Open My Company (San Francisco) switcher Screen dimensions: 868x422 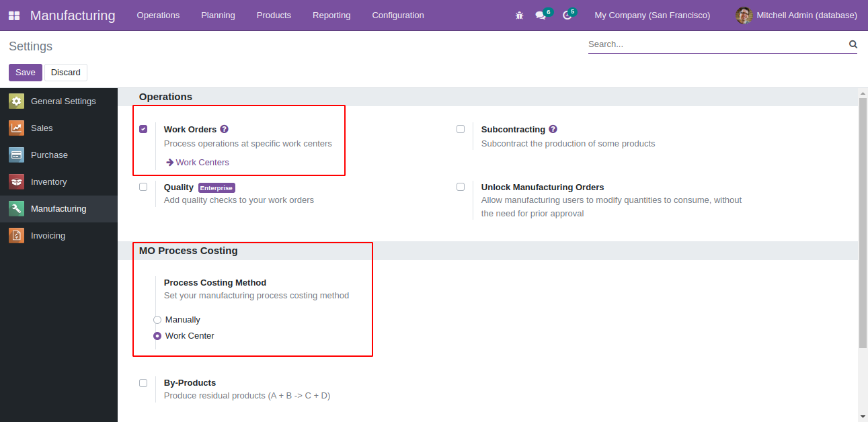(x=652, y=15)
